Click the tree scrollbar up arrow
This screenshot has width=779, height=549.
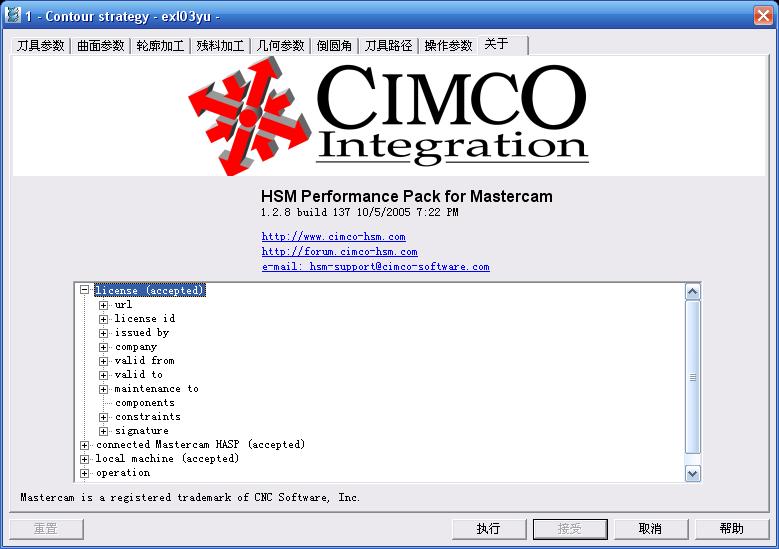click(x=693, y=292)
